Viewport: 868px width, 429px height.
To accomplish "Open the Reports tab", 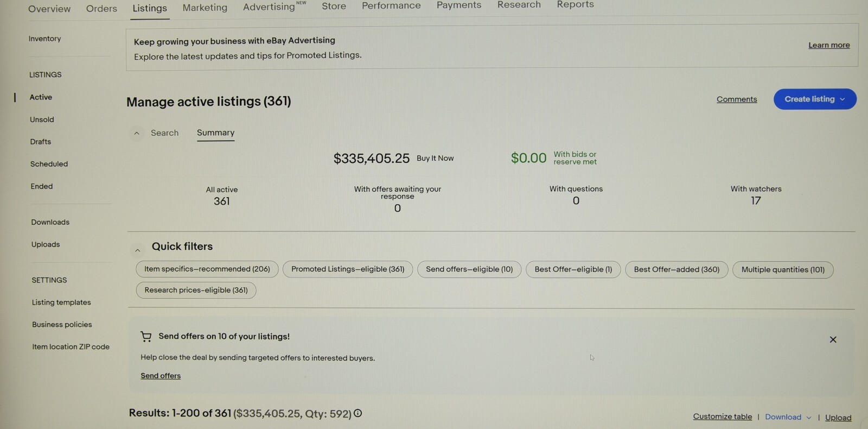I will 575,4.
